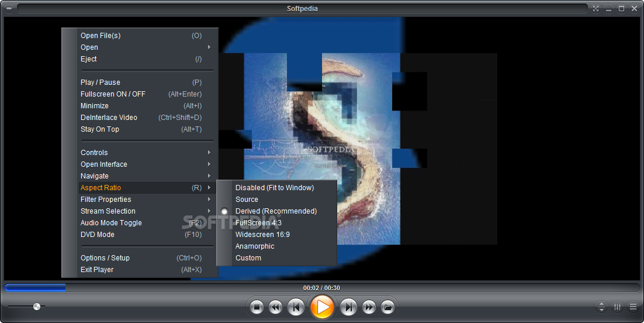Click the playback seek progress bar
The image size is (644, 323).
tap(321, 288)
